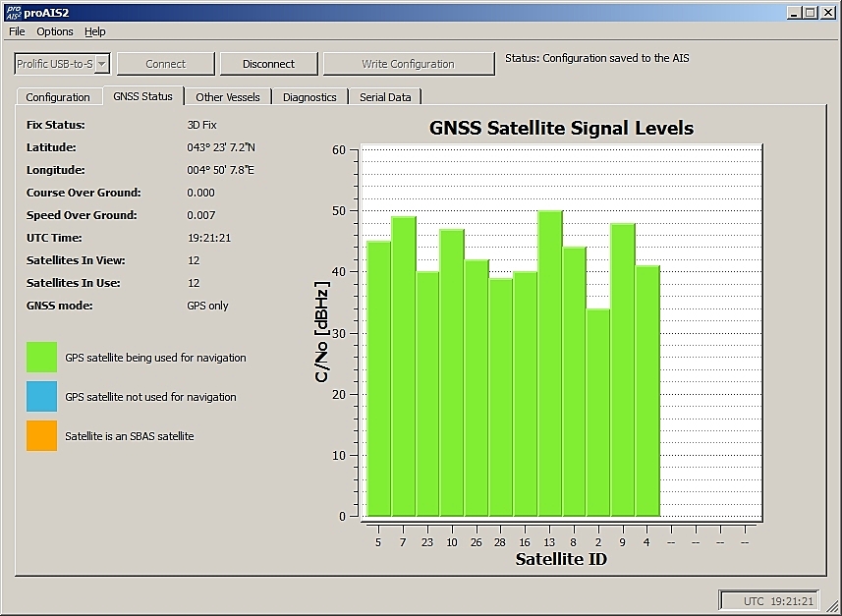Image resolution: width=842 pixels, height=616 pixels.
Task: Click the signal bar for satellite 28
Action: coord(501,397)
